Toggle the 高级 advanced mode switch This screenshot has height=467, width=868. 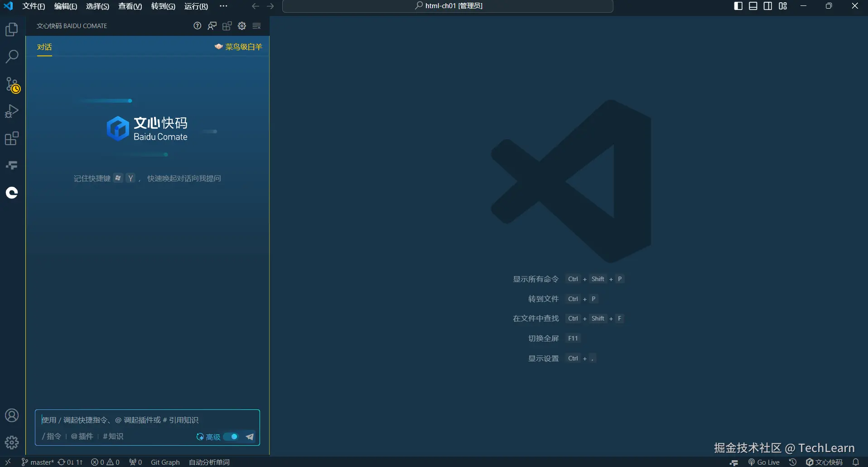pyautogui.click(x=231, y=437)
